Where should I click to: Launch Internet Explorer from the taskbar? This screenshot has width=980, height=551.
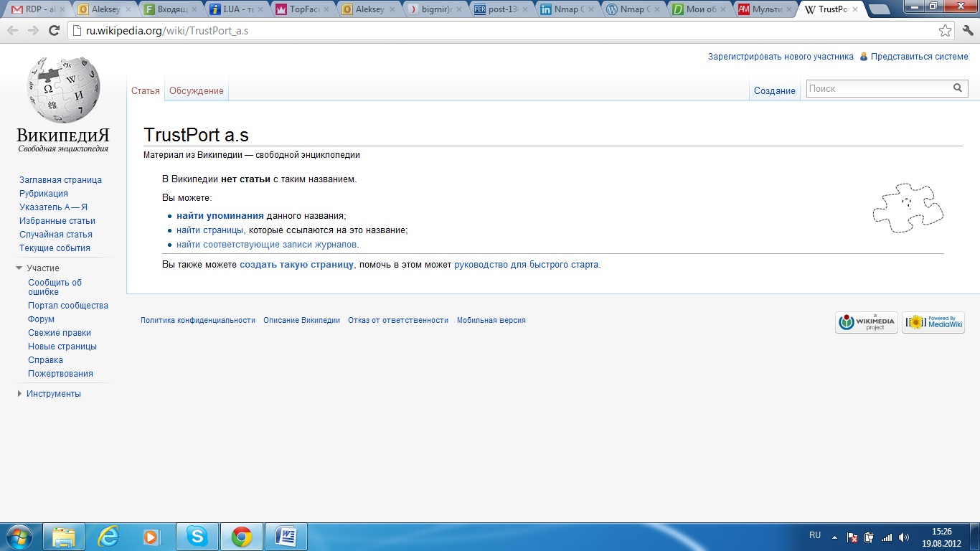108,537
